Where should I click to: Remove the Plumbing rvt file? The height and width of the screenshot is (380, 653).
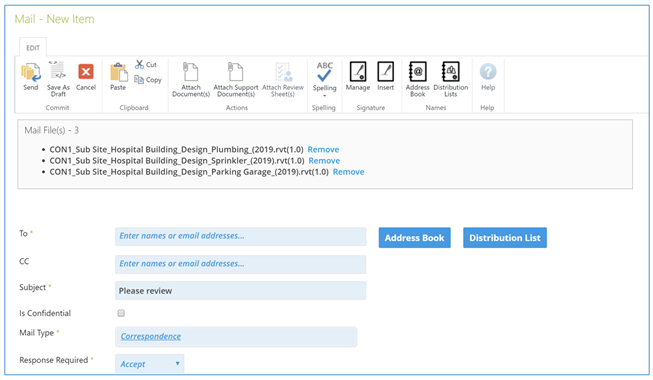click(323, 149)
